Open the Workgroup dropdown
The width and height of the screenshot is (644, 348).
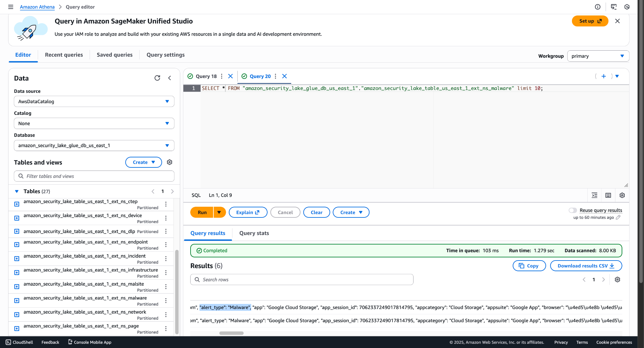pos(598,56)
